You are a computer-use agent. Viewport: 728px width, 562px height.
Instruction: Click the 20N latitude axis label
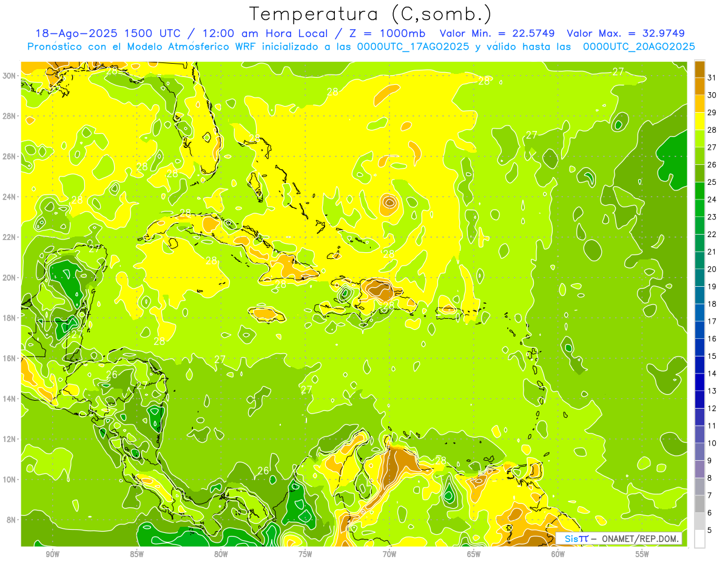(x=8, y=278)
